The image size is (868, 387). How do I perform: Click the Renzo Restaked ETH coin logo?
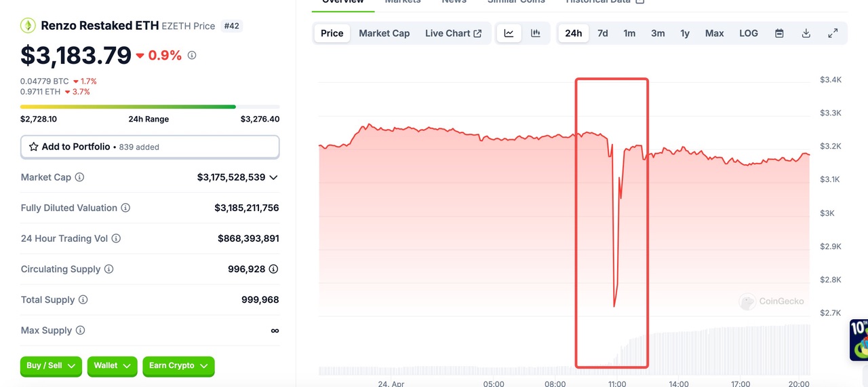click(x=28, y=26)
